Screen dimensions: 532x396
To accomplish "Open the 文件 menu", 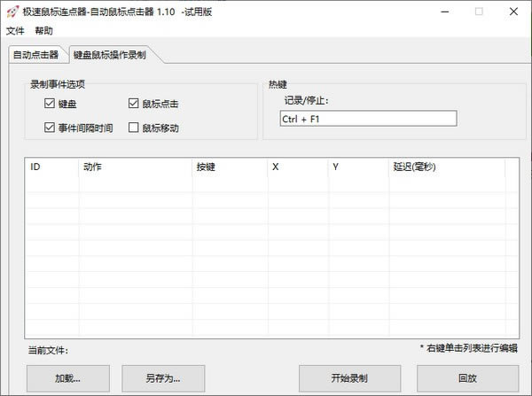I will [16, 30].
